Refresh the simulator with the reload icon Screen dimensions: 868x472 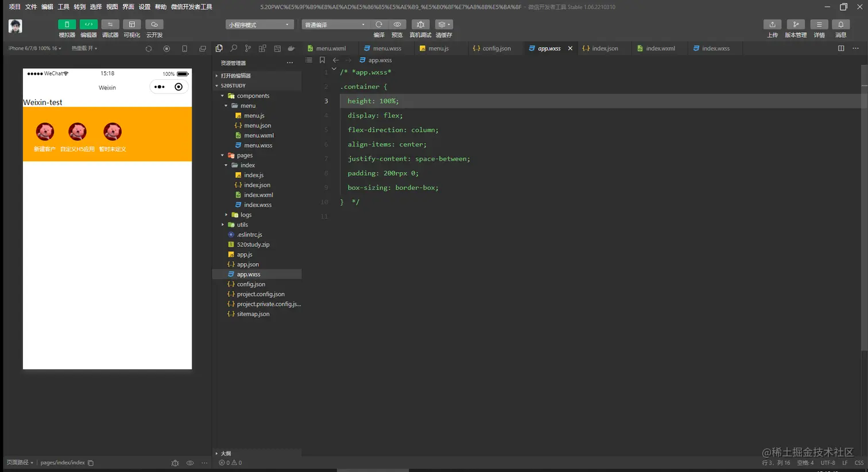pos(149,49)
